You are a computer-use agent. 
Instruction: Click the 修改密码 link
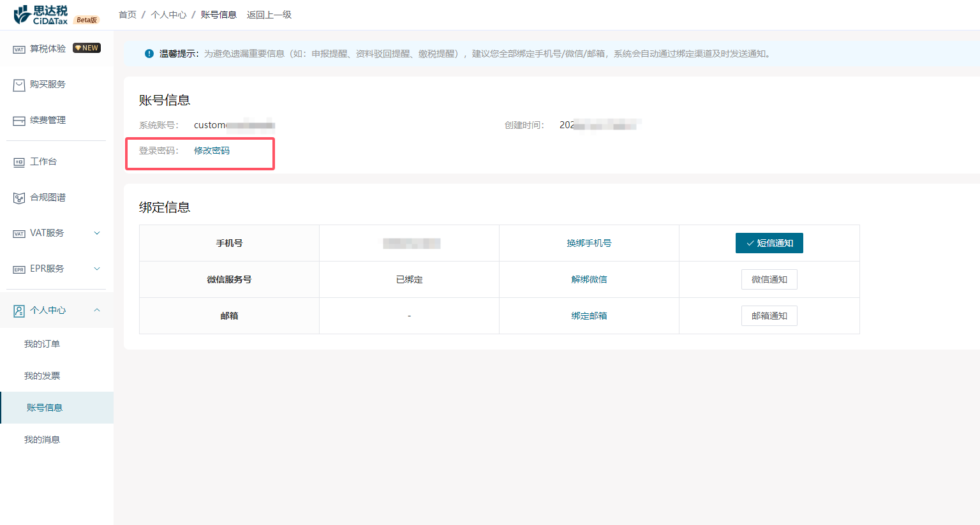coord(212,151)
